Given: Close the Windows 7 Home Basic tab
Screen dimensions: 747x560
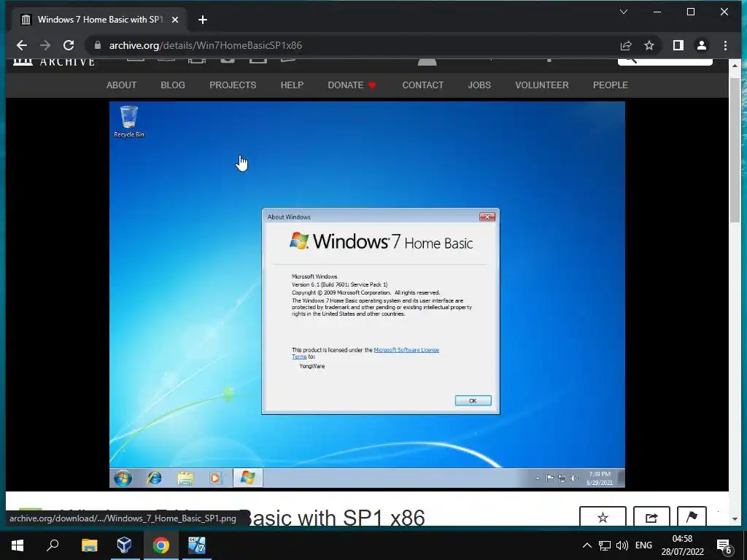Looking at the screenshot, I should coord(175,20).
